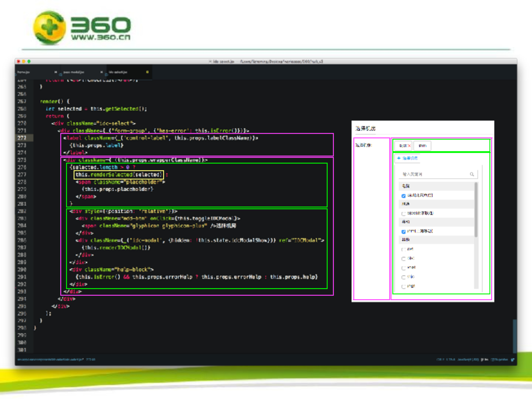The image size is (532, 399).
Task: Click the blue plus icon beside 选择机房
Action: [399, 158]
